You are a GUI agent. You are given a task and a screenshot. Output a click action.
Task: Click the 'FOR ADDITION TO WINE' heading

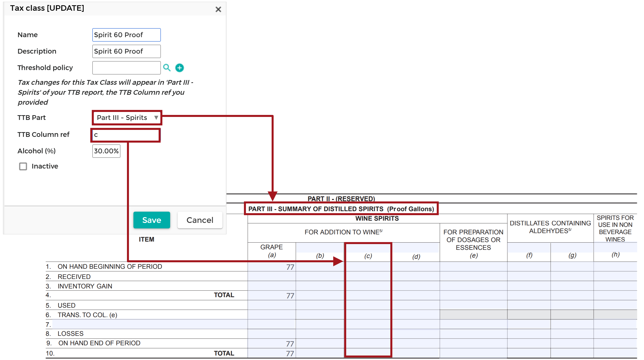(x=343, y=232)
